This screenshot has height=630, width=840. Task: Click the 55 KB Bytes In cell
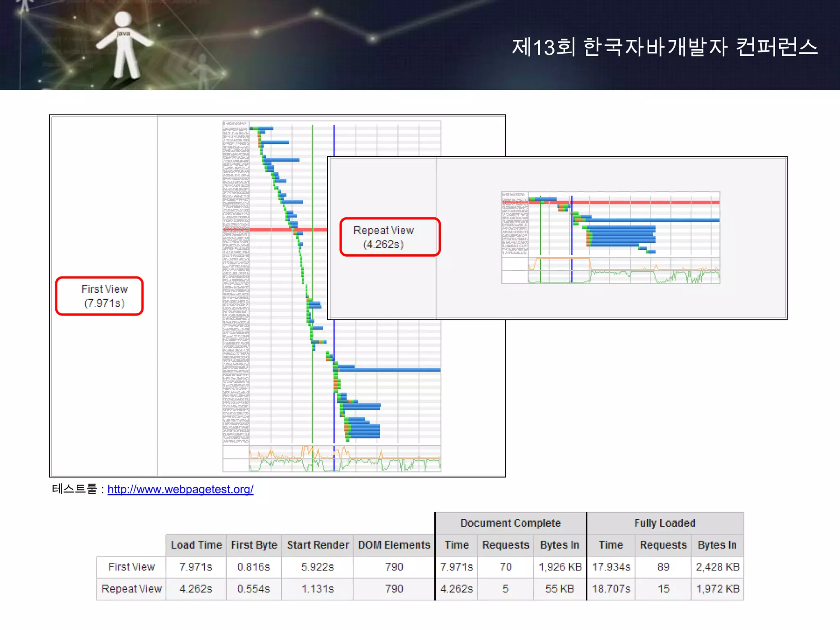560,589
